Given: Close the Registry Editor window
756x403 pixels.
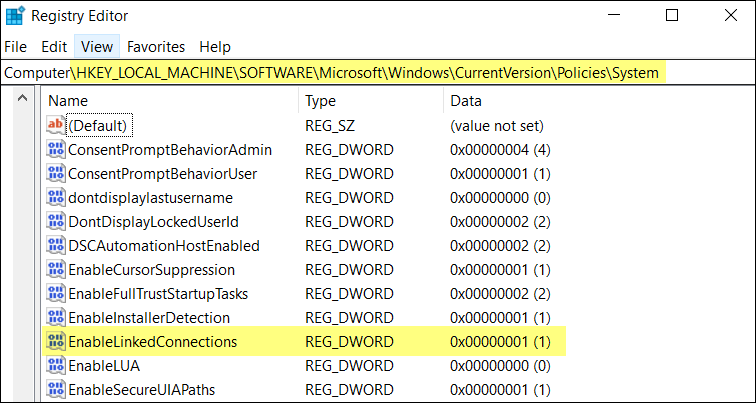Looking at the screenshot, I should click(x=731, y=15).
